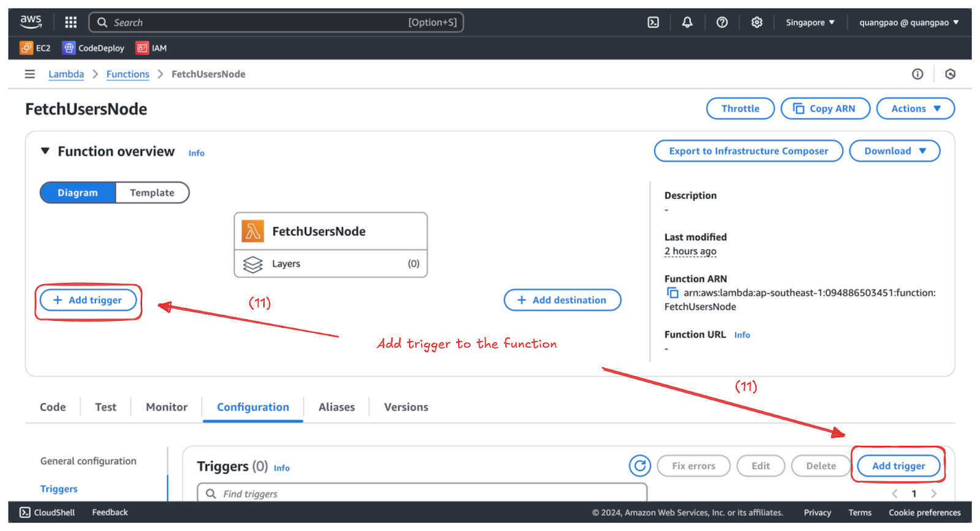The width and height of the screenshot is (980, 531).
Task: Open the quangpao account dropdown
Action: 909,23
